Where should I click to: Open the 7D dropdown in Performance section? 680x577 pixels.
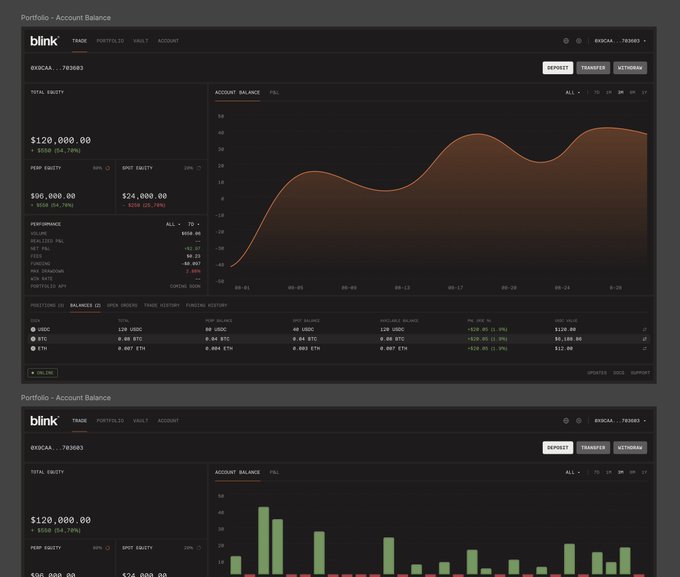pos(193,224)
